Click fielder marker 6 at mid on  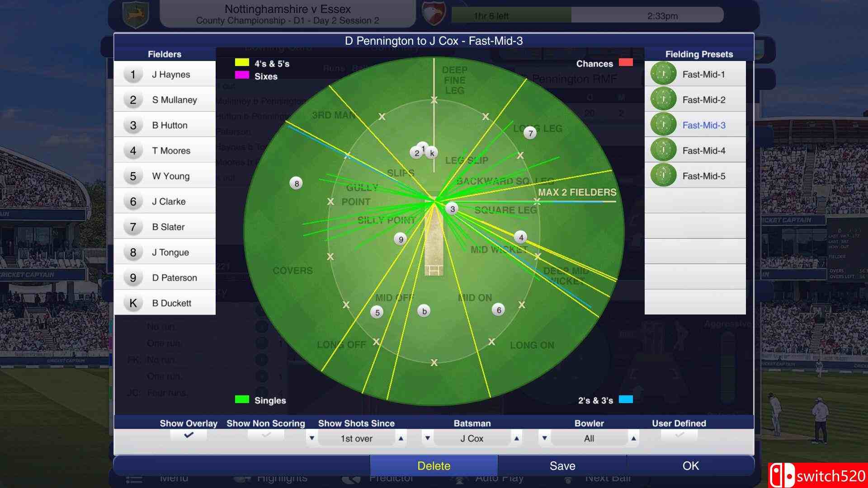pos(499,310)
